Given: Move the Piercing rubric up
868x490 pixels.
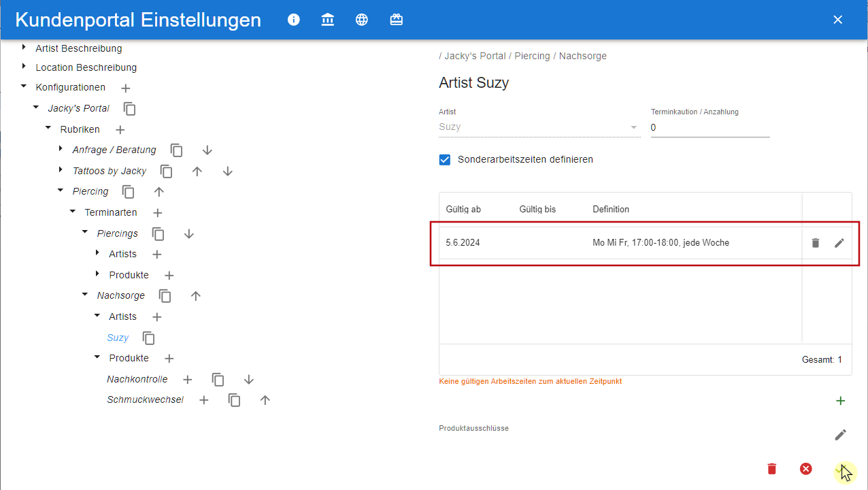Looking at the screenshot, I should [159, 192].
